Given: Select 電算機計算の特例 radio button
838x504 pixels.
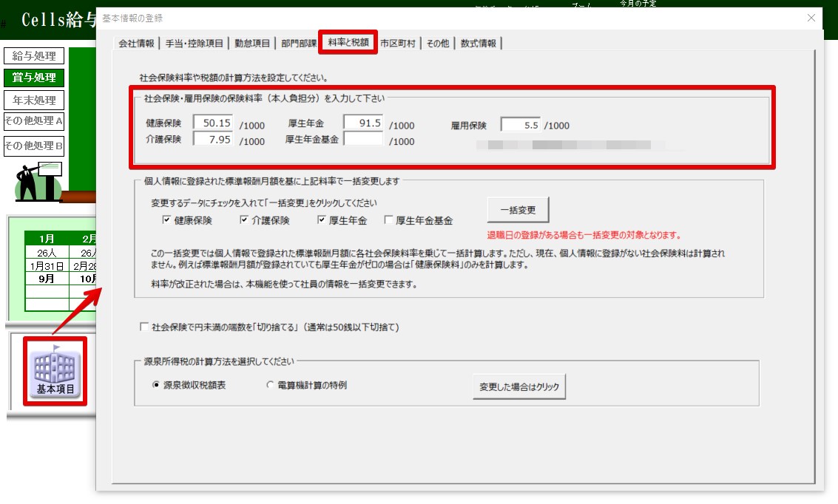Looking at the screenshot, I should (270, 385).
